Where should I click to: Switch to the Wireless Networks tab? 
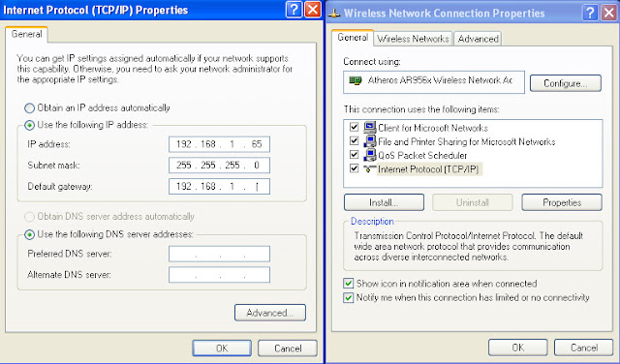414,39
